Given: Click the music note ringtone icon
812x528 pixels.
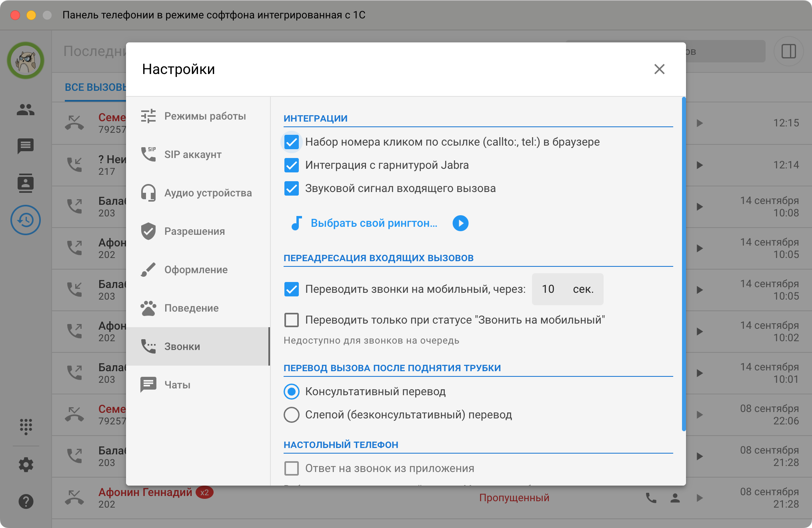Looking at the screenshot, I should (296, 223).
